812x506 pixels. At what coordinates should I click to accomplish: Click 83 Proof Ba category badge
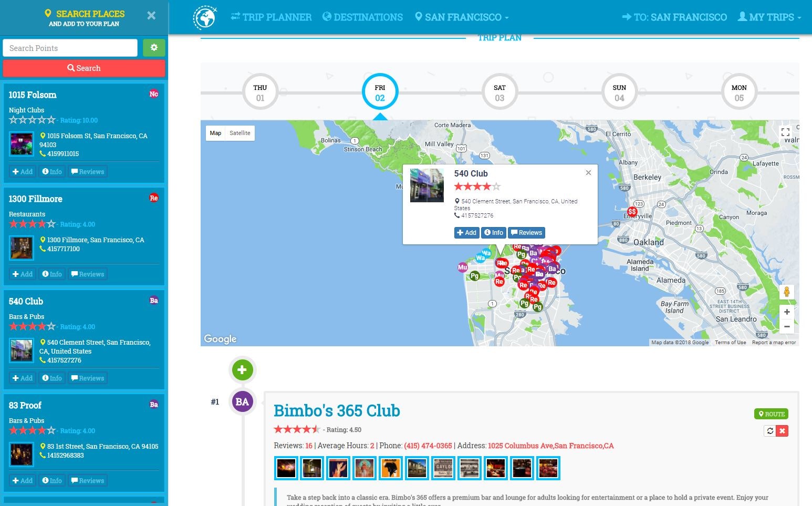point(154,405)
